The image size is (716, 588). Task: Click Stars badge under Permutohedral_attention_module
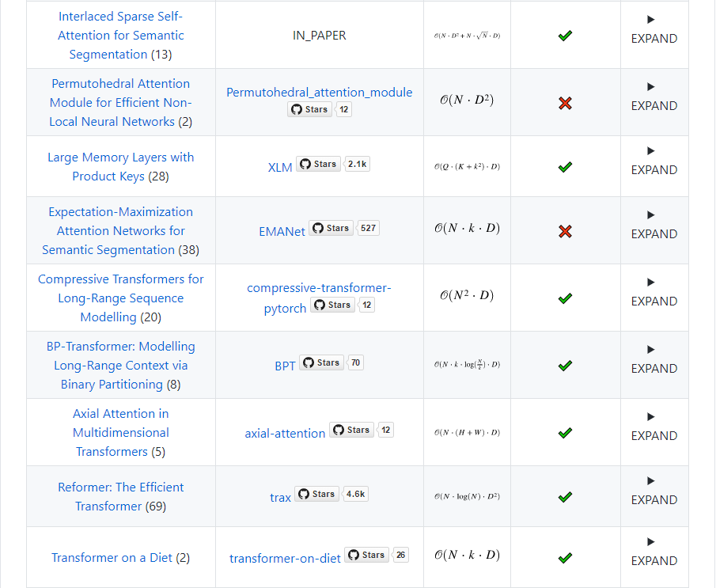click(x=309, y=110)
